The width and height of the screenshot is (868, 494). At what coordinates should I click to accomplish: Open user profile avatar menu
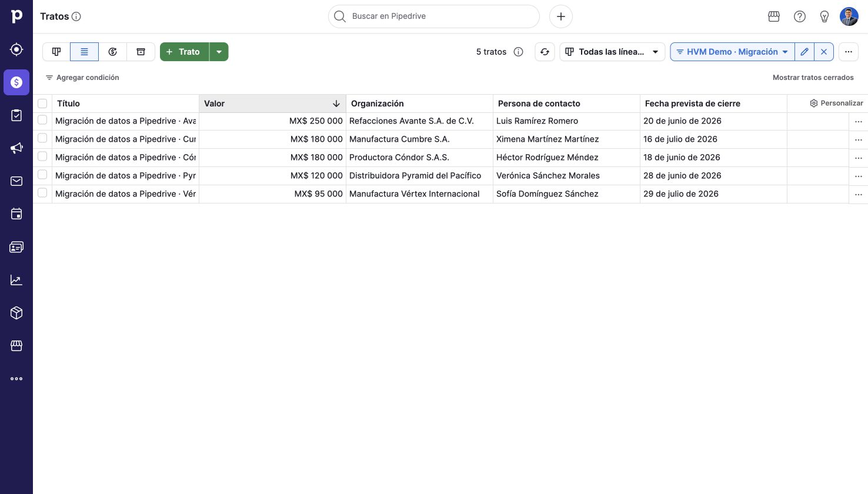tap(849, 16)
